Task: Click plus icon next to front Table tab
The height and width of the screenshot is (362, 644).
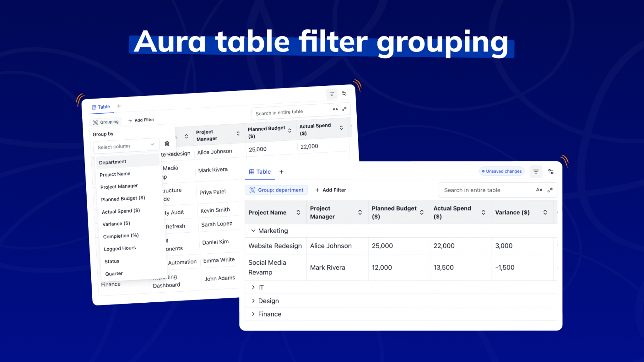Action: click(282, 172)
